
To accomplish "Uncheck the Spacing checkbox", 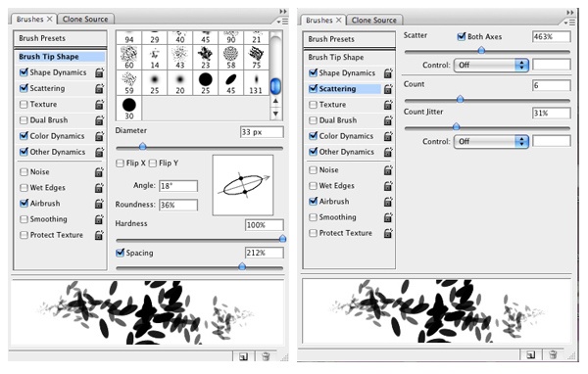I will 120,253.
